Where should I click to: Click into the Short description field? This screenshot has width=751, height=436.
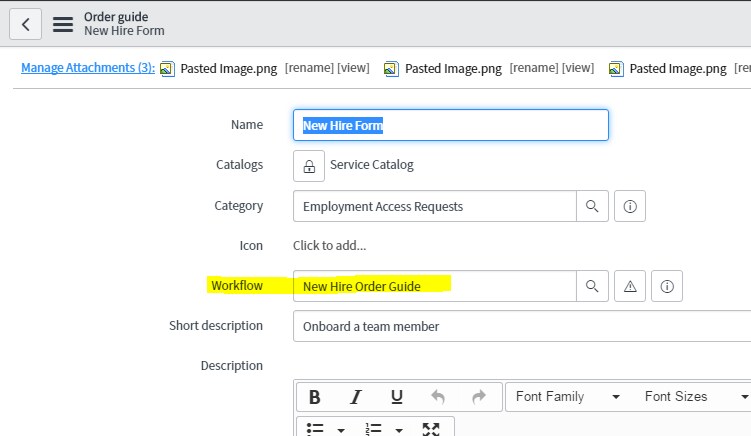(522, 326)
